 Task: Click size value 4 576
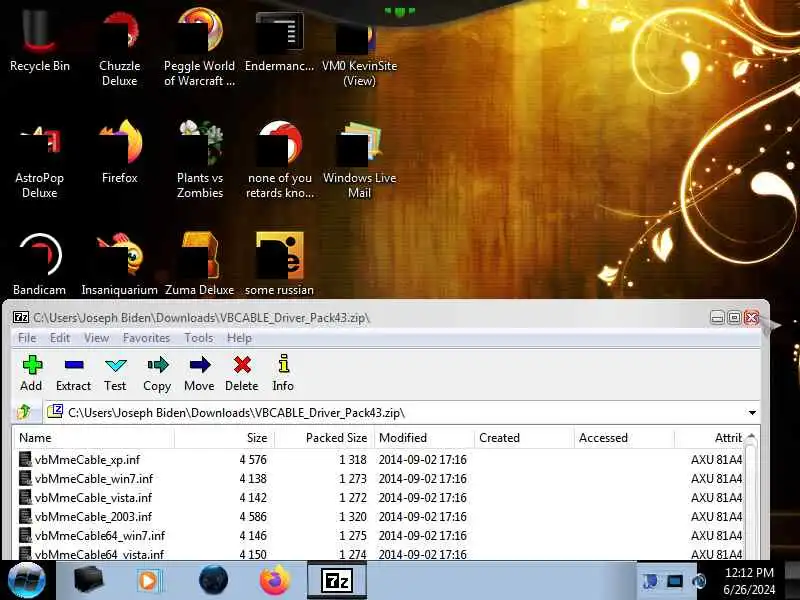click(x=253, y=460)
